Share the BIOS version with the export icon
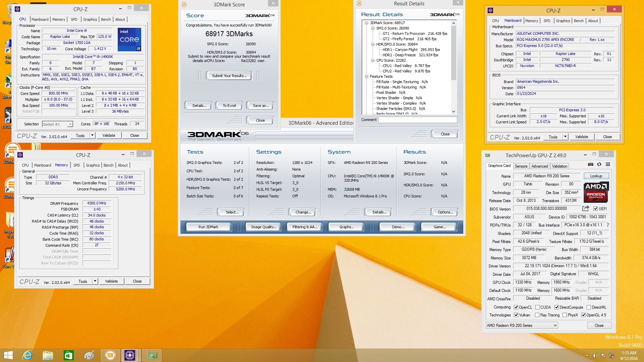The height and width of the screenshot is (362, 644). pyautogui.click(x=586, y=208)
